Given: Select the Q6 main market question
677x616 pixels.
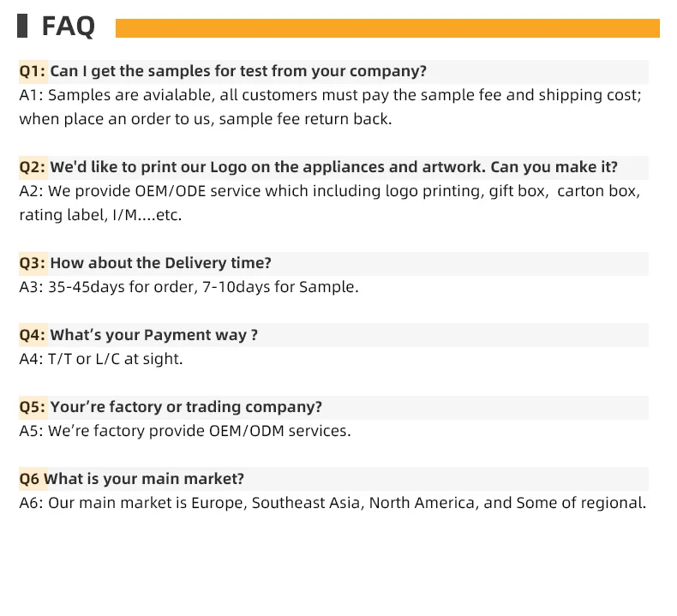Looking at the screenshot, I should 144,479.
